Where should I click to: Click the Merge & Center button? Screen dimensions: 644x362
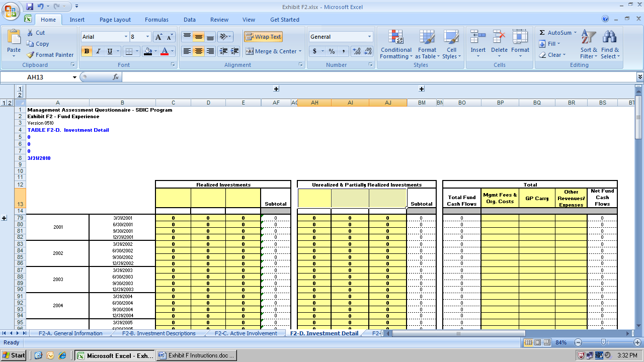click(273, 51)
